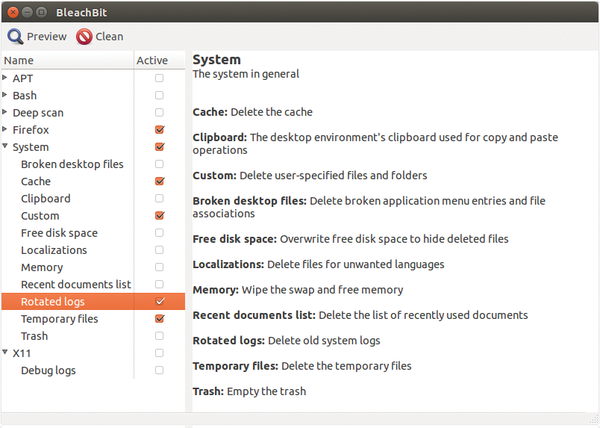Select the Temporary files row
This screenshot has height=428, width=600.
(x=93, y=319)
